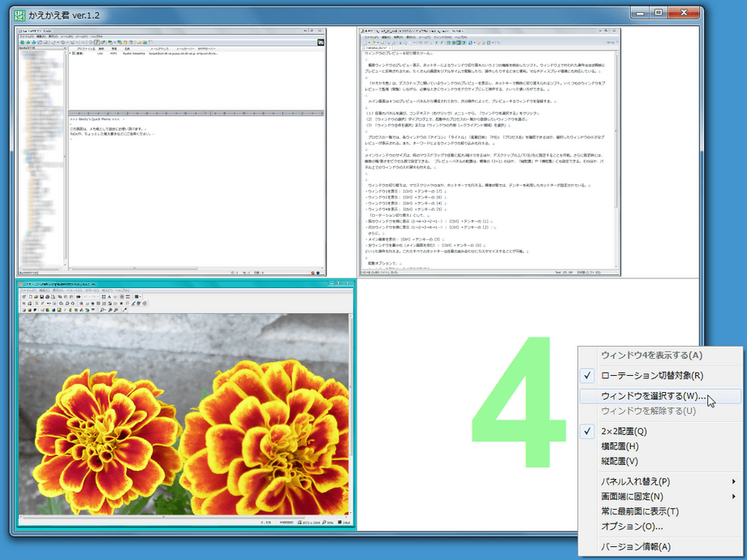Select the marigold image editor preview panel
This screenshot has width=747, height=560.
tap(186, 404)
